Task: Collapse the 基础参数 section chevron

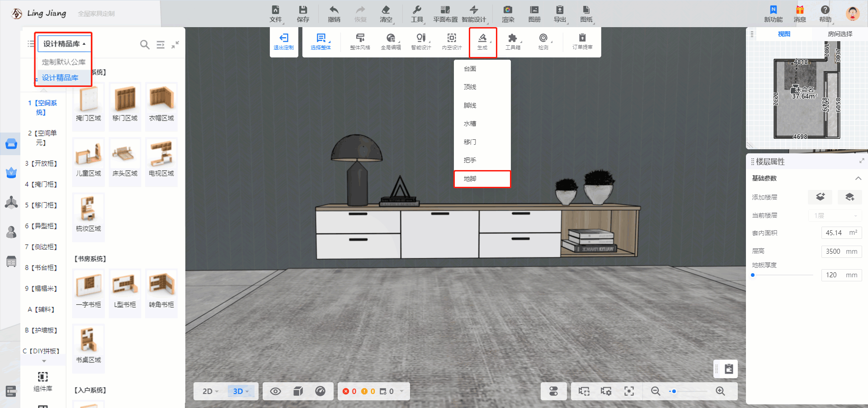Action: tap(858, 178)
